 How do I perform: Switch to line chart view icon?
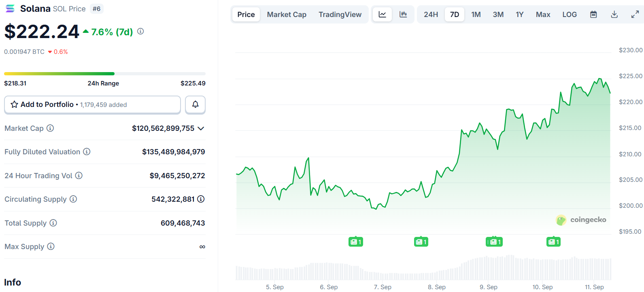click(382, 15)
